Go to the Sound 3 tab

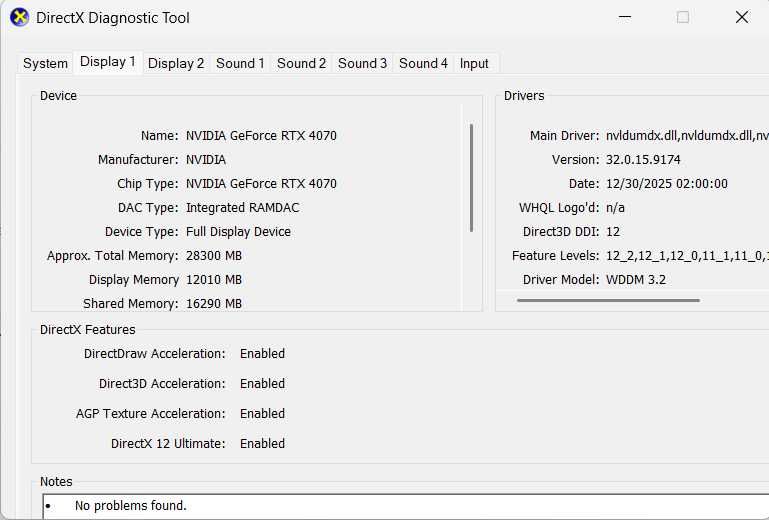coord(362,64)
